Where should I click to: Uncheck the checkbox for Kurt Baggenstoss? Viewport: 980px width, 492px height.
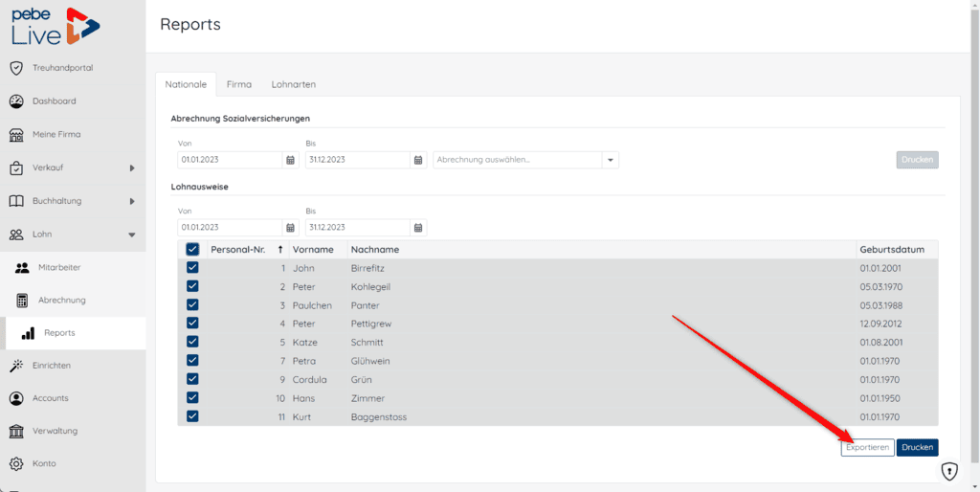(x=192, y=416)
